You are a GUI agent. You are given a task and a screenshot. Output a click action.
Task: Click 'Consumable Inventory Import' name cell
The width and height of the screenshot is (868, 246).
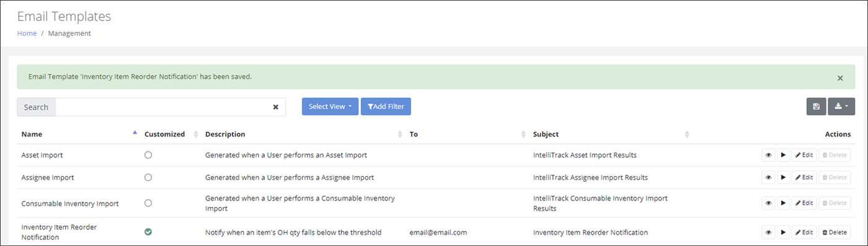[x=70, y=203]
